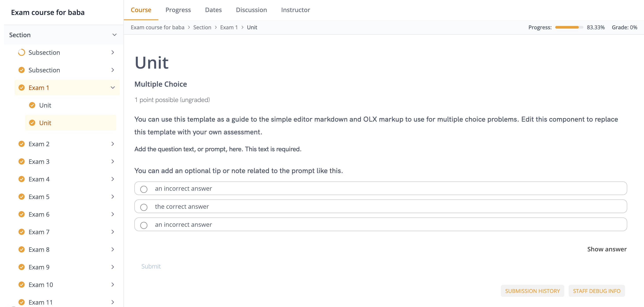Open the Instructor tab
The width and height of the screenshot is (644, 307).
[x=296, y=10]
